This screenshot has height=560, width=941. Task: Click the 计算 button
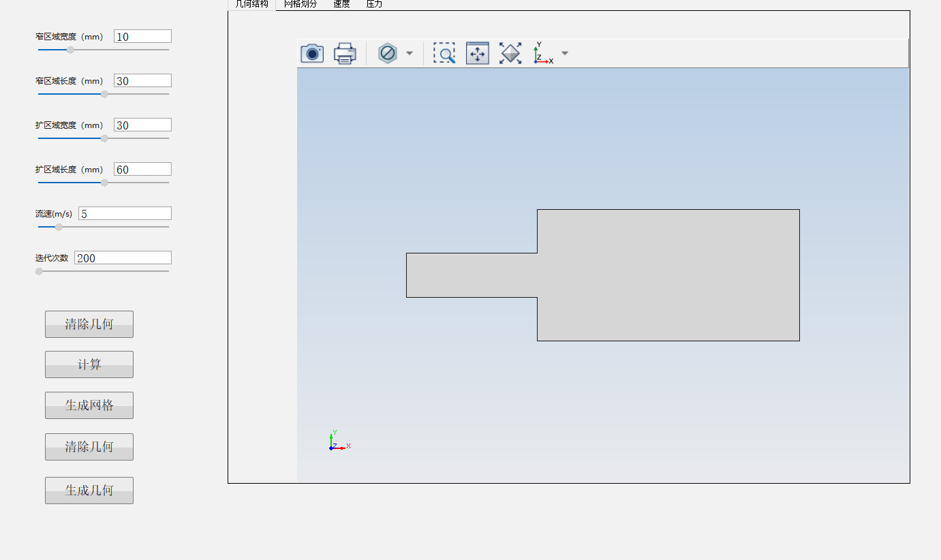89,364
